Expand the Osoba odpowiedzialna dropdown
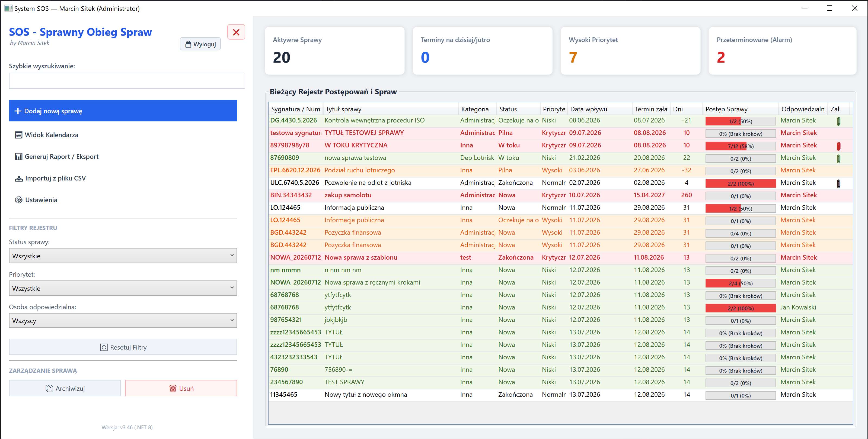The width and height of the screenshot is (868, 439). click(123, 321)
